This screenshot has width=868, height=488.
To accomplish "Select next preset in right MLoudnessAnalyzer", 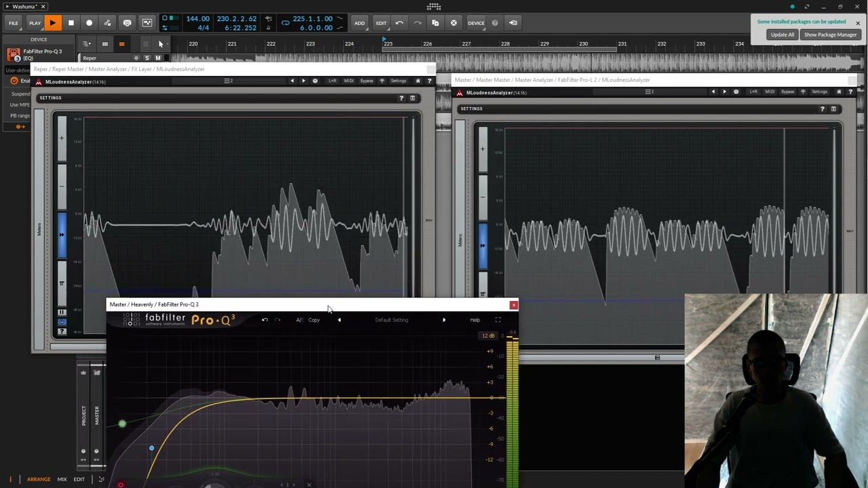I will point(724,91).
